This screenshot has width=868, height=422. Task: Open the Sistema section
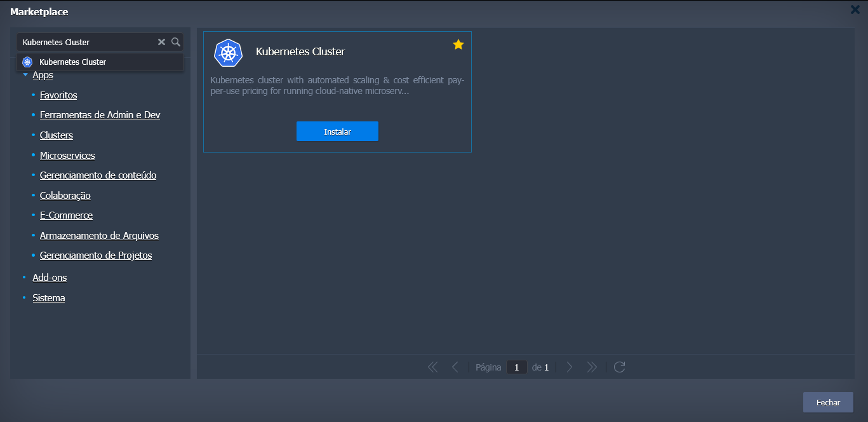(49, 298)
